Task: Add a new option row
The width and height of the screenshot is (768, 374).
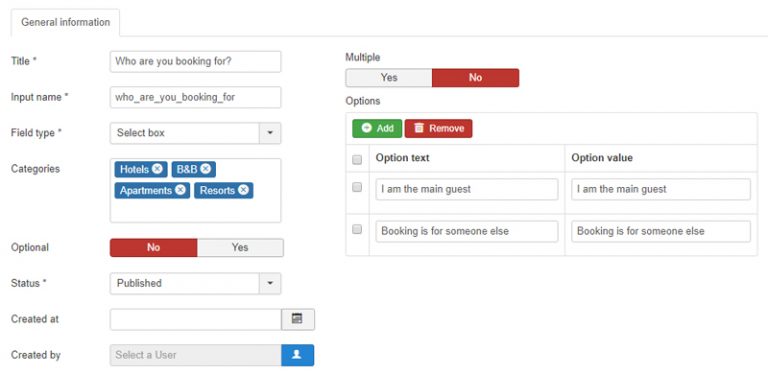Action: point(377,128)
